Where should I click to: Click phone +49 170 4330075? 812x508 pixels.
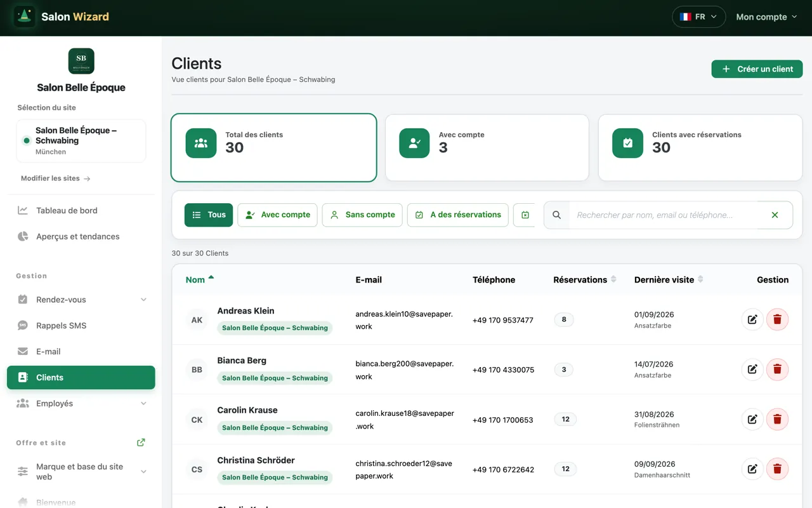(x=503, y=370)
